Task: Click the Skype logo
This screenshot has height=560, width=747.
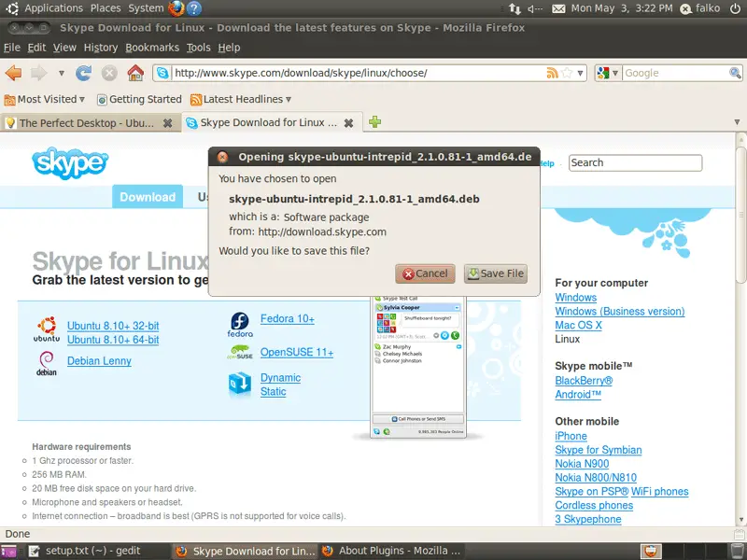Action: [x=70, y=163]
